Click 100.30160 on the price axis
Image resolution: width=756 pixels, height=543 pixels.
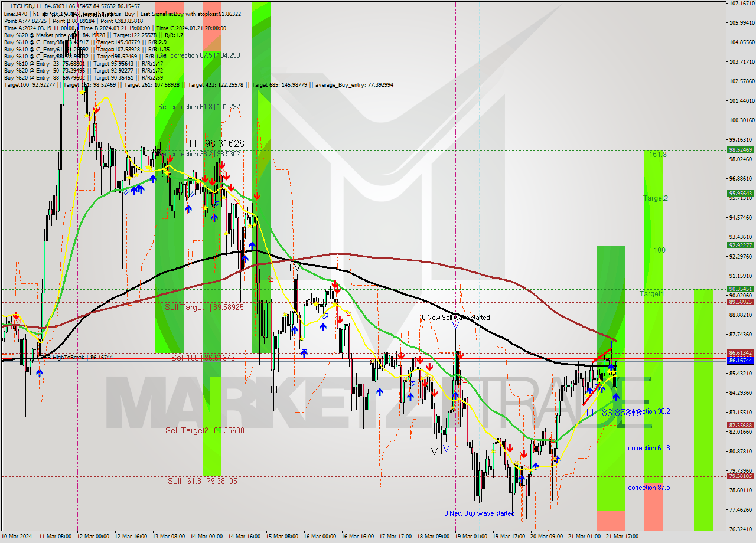(x=741, y=120)
